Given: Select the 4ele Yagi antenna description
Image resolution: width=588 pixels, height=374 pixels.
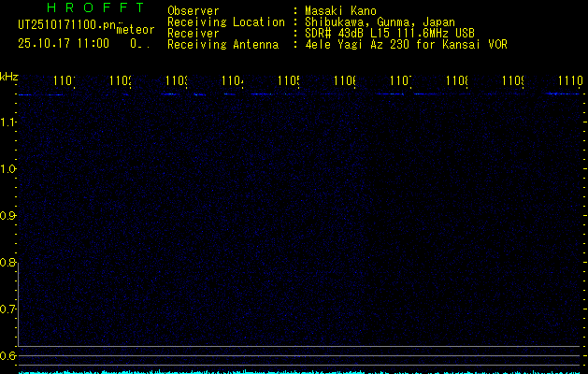Looking at the screenshot, I should 400,44.
